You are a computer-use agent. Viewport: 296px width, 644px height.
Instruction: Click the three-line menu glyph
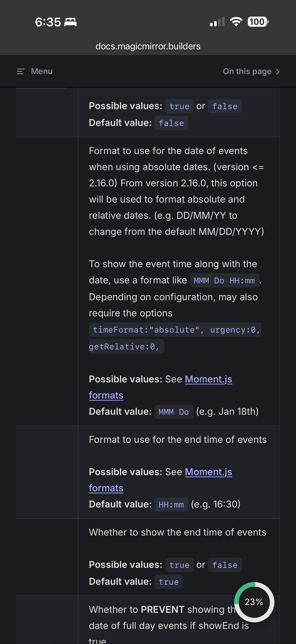pyautogui.click(x=20, y=71)
